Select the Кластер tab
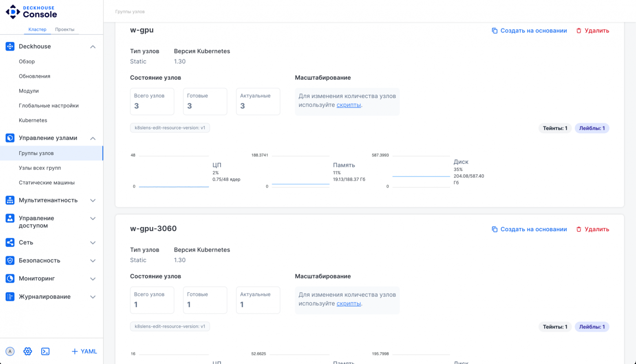The height and width of the screenshot is (364, 636). [x=38, y=29]
